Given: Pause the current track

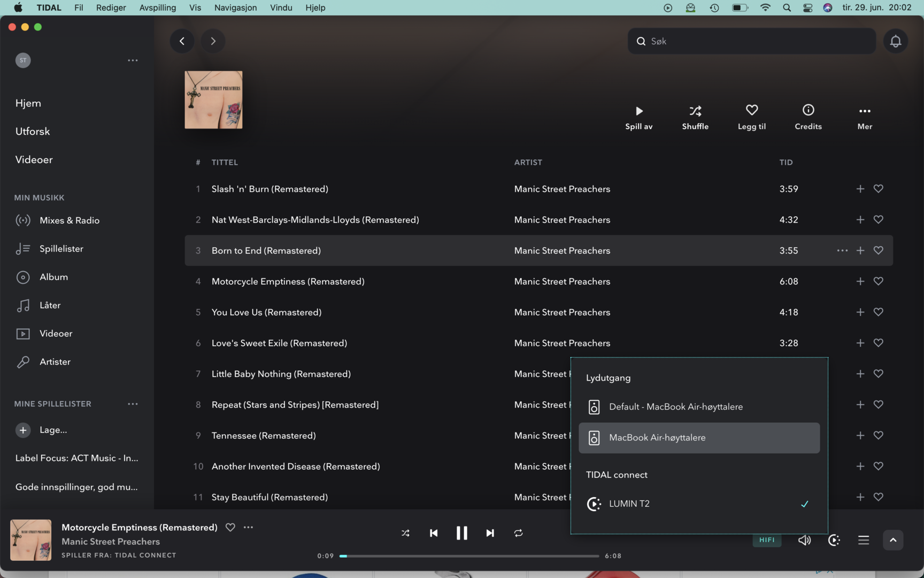Looking at the screenshot, I should point(461,533).
